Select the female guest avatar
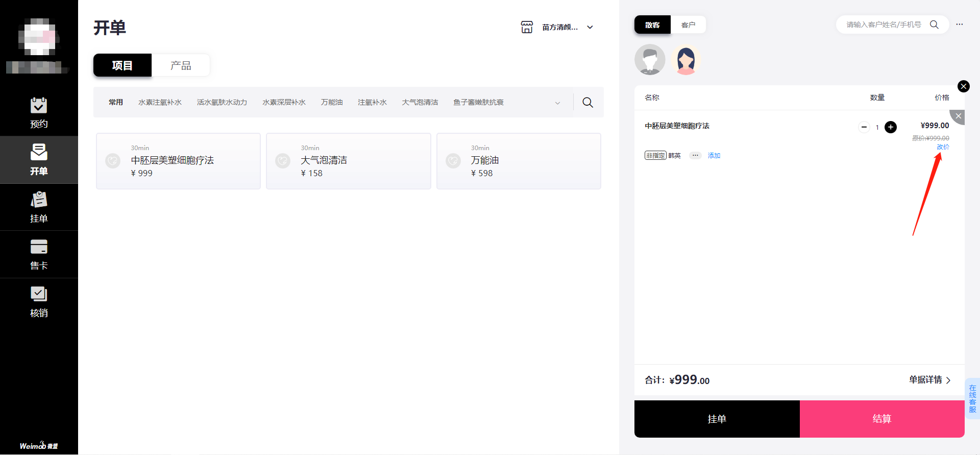980x455 pixels. 685,60
